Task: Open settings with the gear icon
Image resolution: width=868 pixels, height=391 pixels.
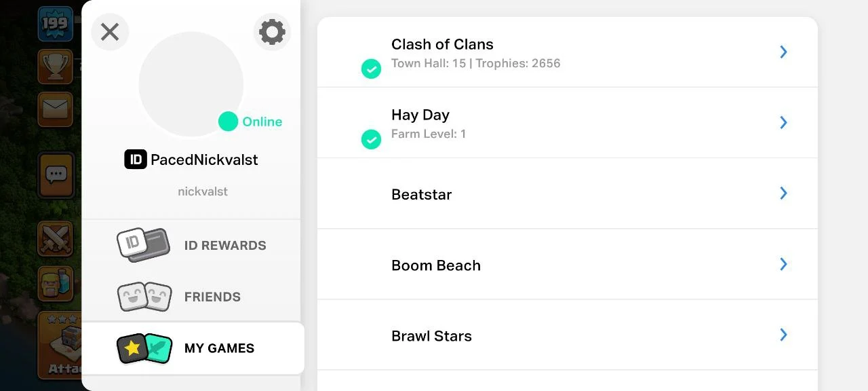Action: 272,32
